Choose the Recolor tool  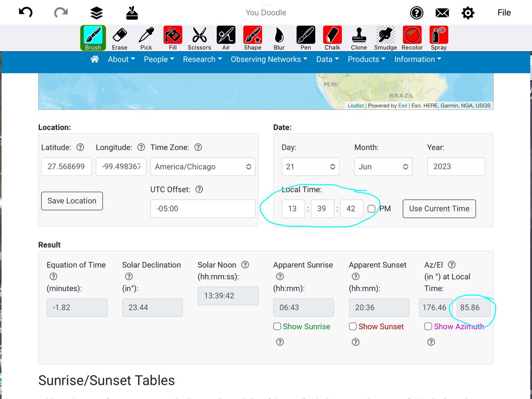coord(412,38)
